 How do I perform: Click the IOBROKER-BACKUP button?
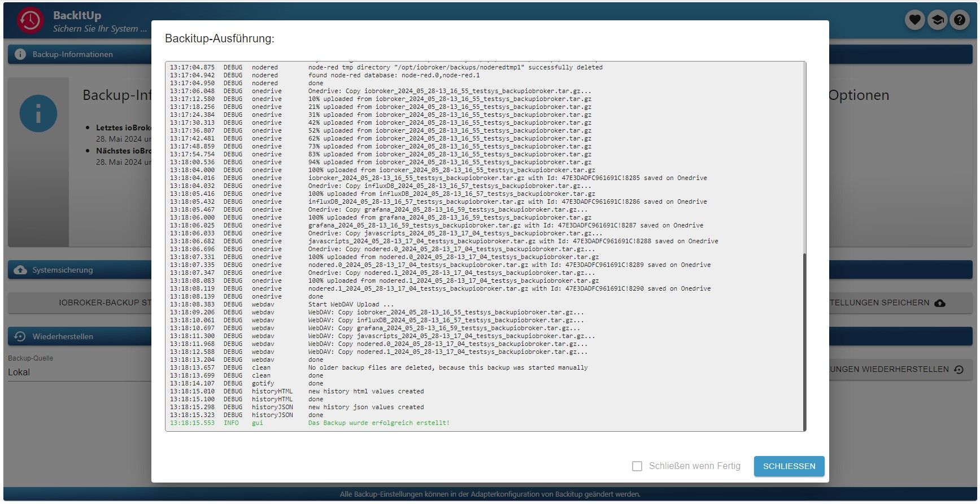[80, 303]
